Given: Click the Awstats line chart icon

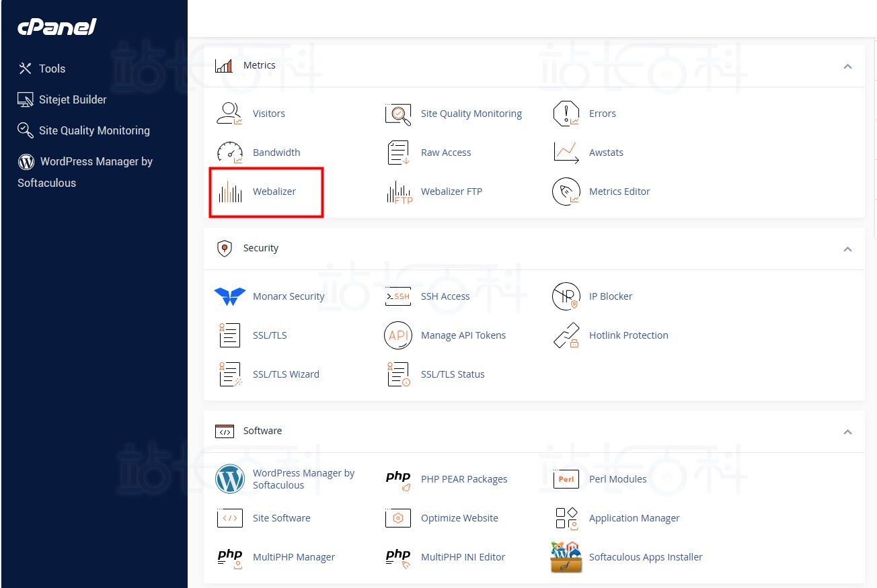Looking at the screenshot, I should tap(566, 153).
